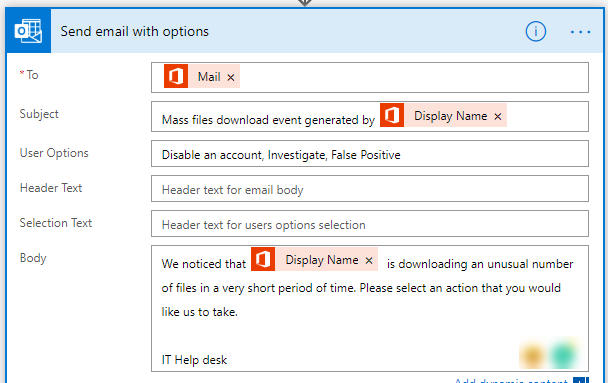Click Office icon on Body Display Name token
This screenshot has height=383, width=608.
(x=263, y=259)
